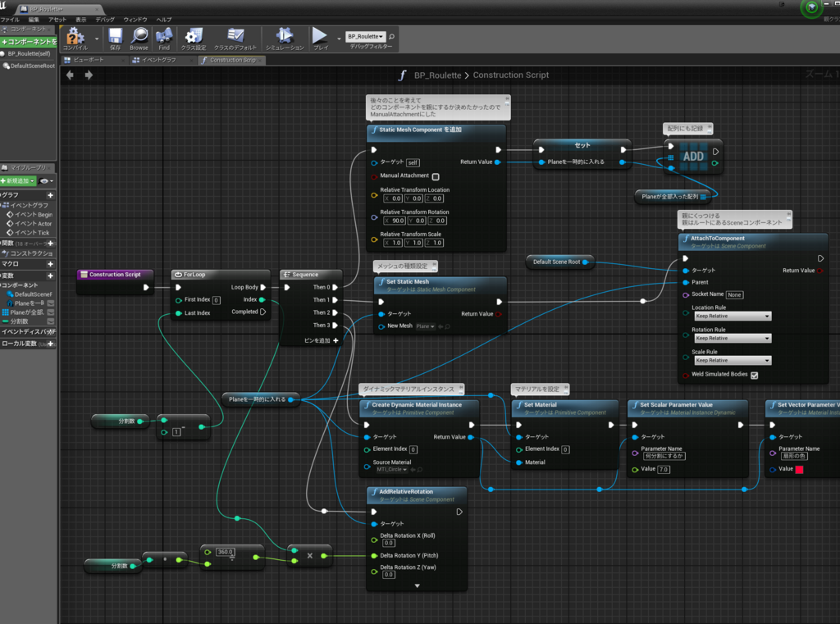Image resolution: width=840 pixels, height=624 pixels.
Task: Click ForLoop First Index field
Action: (x=217, y=300)
